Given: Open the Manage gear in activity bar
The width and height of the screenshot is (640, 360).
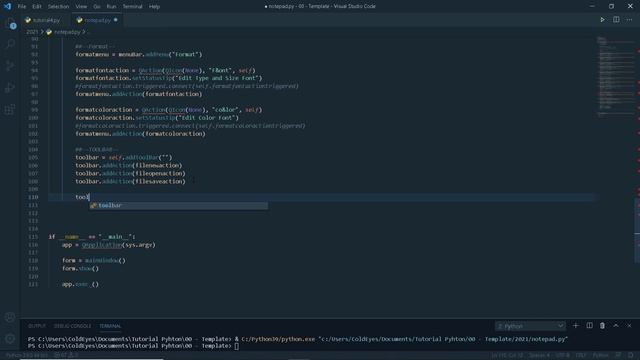Looking at the screenshot, I should (x=10, y=338).
